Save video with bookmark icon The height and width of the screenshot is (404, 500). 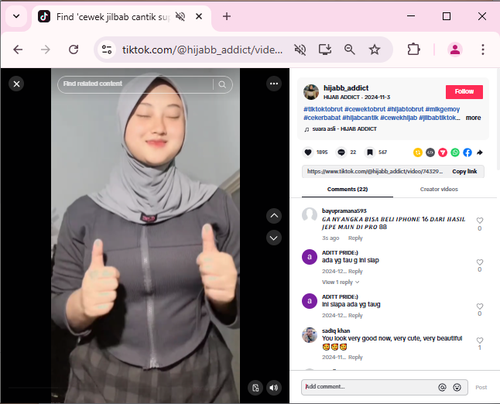pos(370,152)
